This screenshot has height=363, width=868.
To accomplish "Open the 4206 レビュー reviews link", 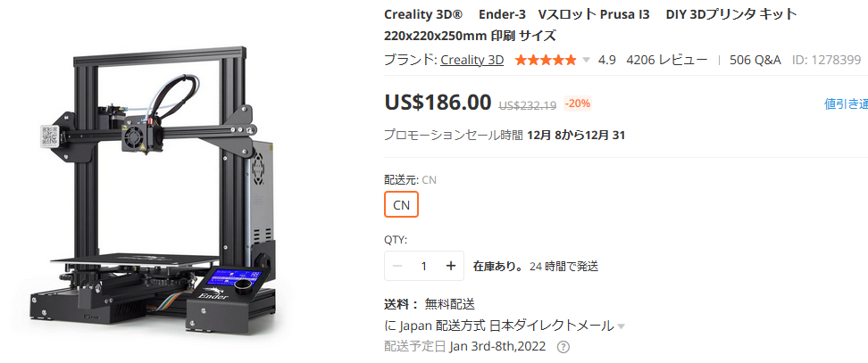I will [x=666, y=60].
